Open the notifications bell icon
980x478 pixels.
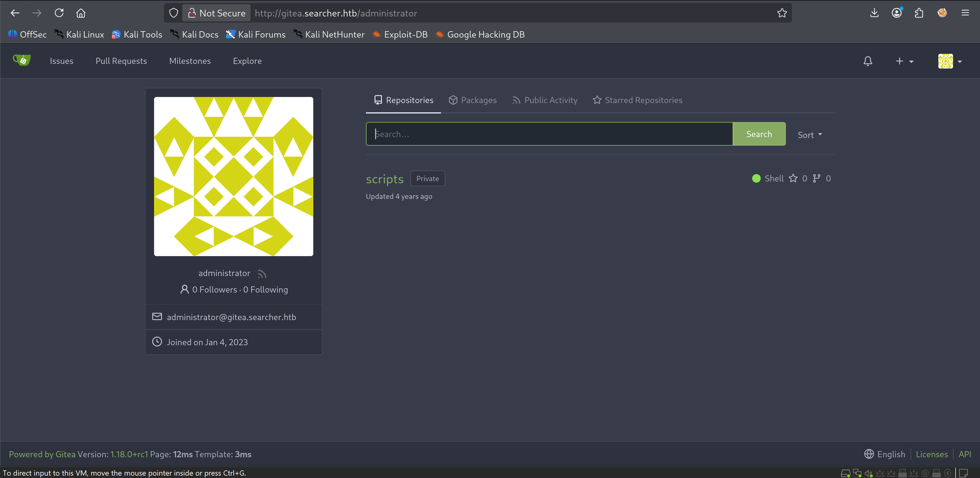868,61
